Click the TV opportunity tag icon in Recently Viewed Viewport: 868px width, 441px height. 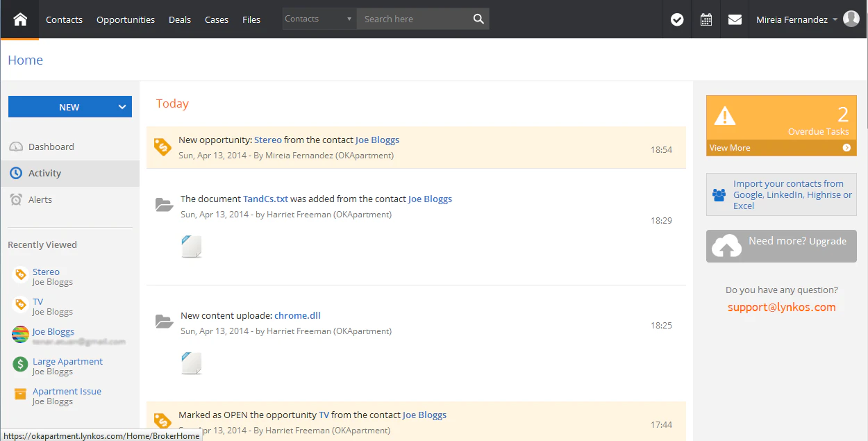[20, 305]
